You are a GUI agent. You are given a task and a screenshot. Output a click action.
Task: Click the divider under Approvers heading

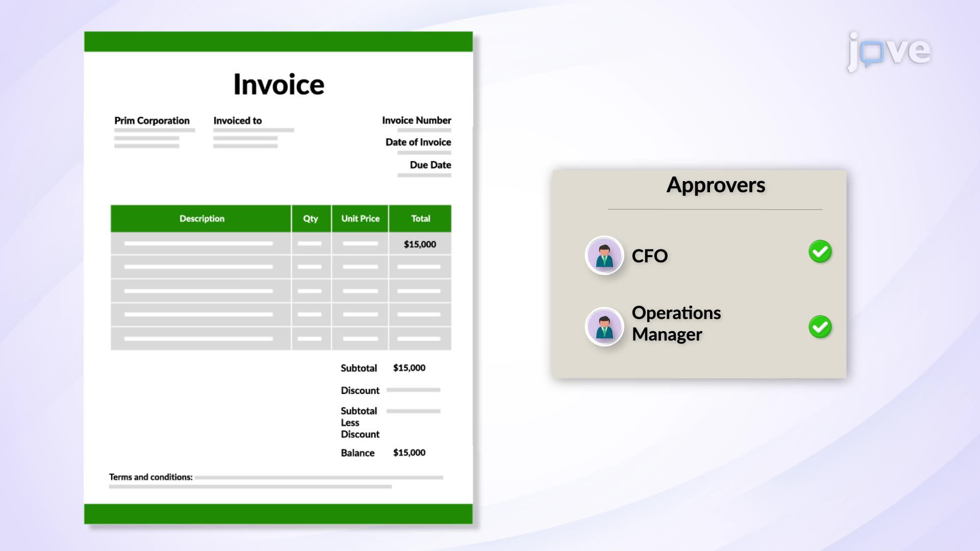tap(715, 209)
